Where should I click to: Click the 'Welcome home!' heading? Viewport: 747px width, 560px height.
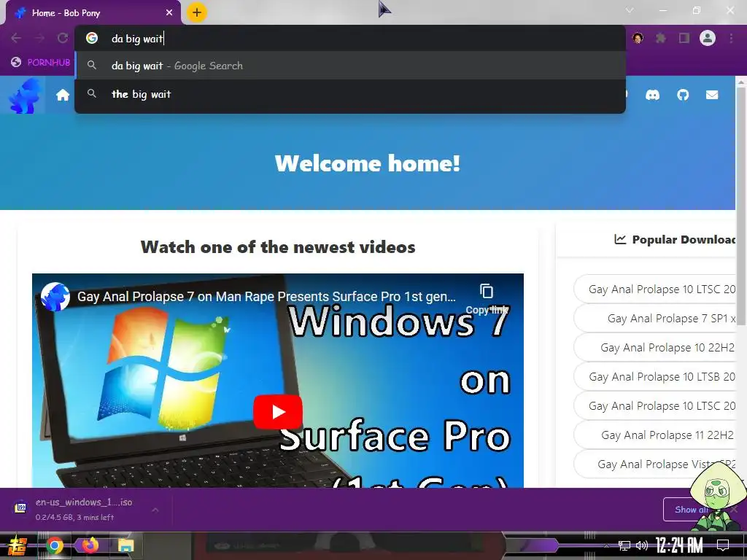tap(368, 163)
